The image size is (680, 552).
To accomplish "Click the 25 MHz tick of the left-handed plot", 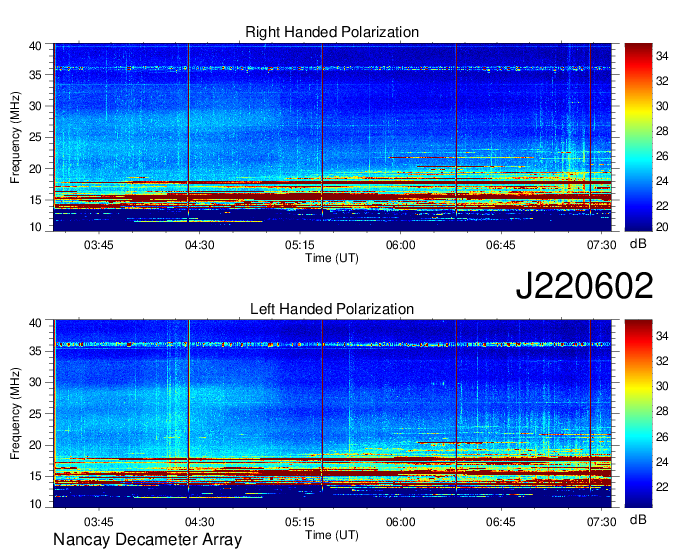I will pos(35,414).
